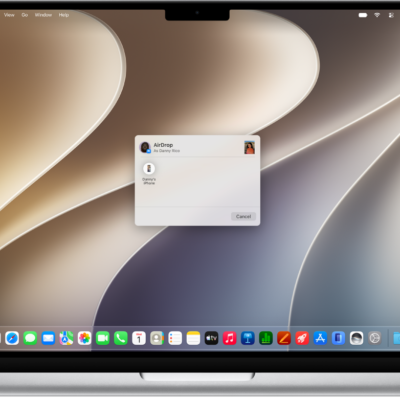Image resolution: width=400 pixels, height=400 pixels.
Task: Open Photos in the Dock
Action: point(84,338)
